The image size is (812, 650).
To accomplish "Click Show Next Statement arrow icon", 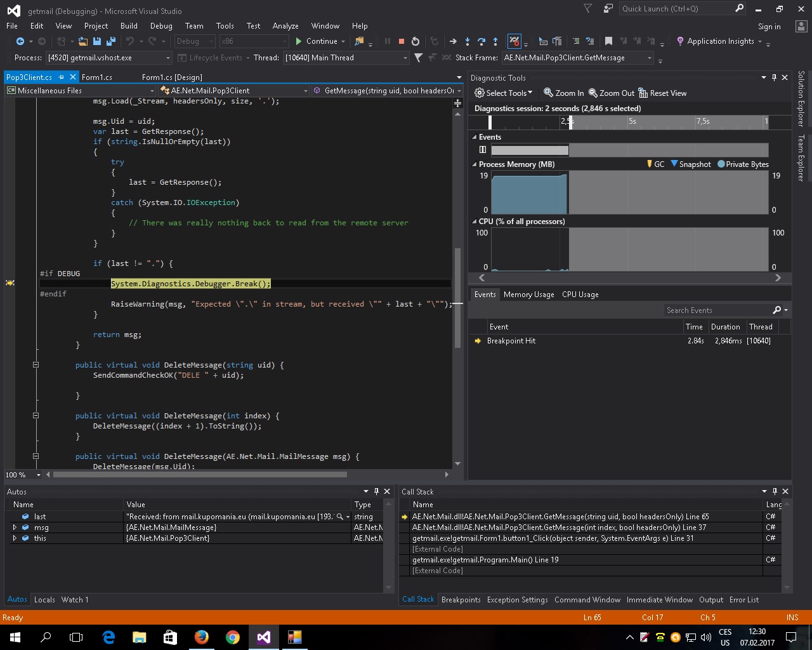I will tap(453, 41).
